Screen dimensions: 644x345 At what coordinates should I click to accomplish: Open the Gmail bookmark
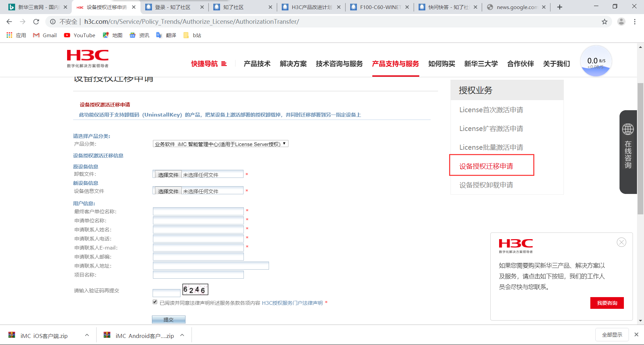point(45,35)
